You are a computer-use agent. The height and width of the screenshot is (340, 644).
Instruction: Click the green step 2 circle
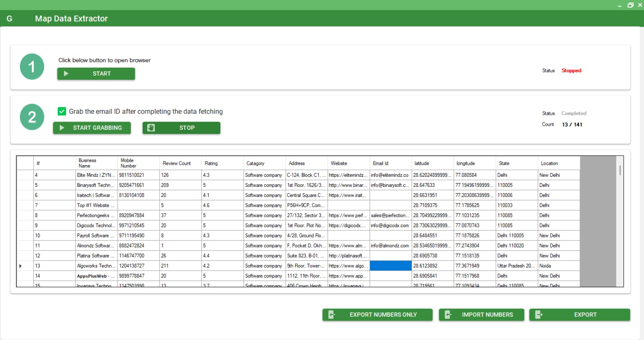tap(32, 117)
